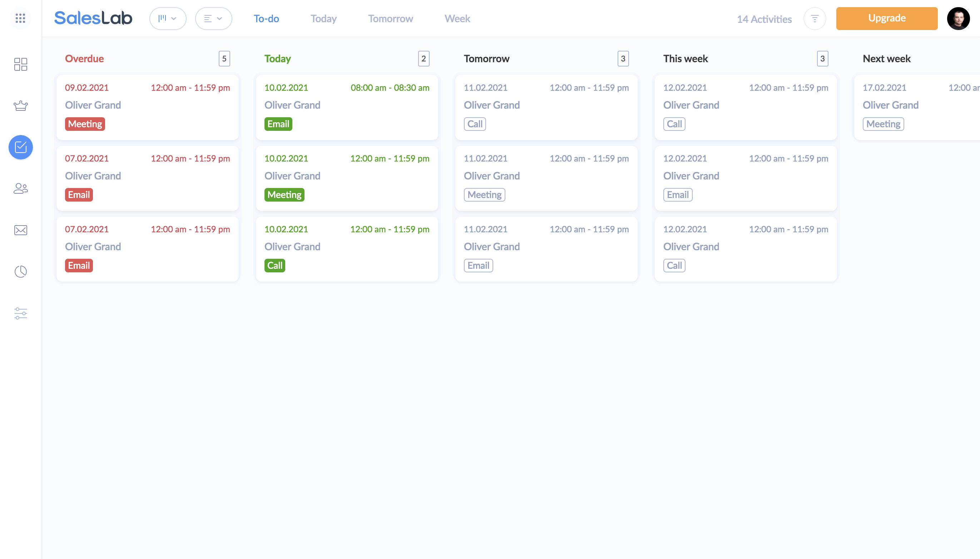Expand the list alignment dropdown
Screen dimensions: 980x559
[x=213, y=19]
